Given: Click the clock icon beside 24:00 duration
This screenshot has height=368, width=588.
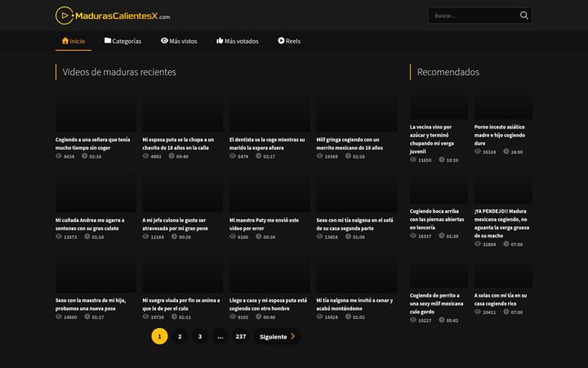Looking at the screenshot, I should (x=506, y=151).
